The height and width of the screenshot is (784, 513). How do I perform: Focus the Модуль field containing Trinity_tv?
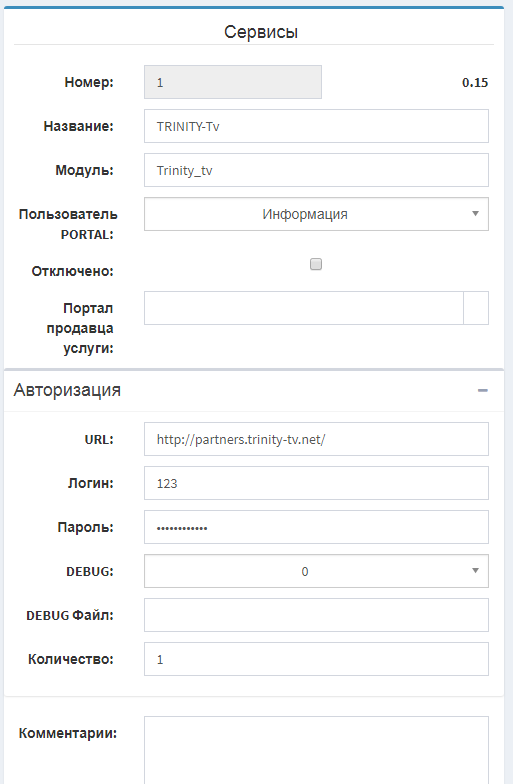[316, 170]
